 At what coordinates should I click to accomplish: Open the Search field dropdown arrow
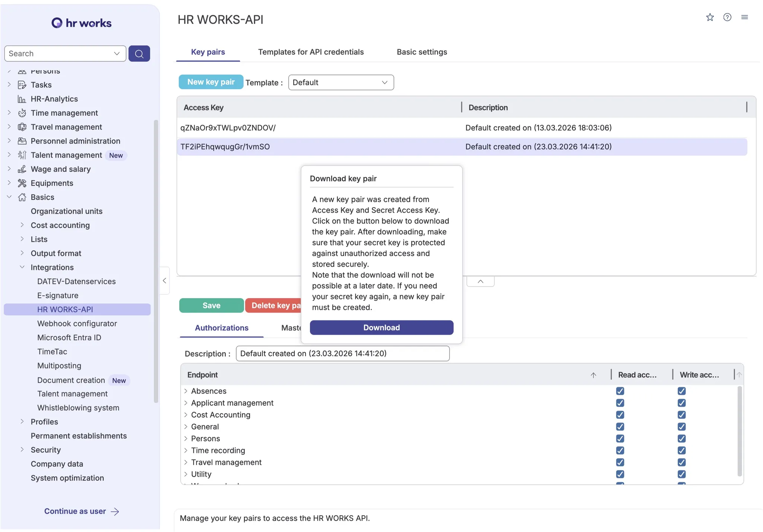[x=117, y=54]
